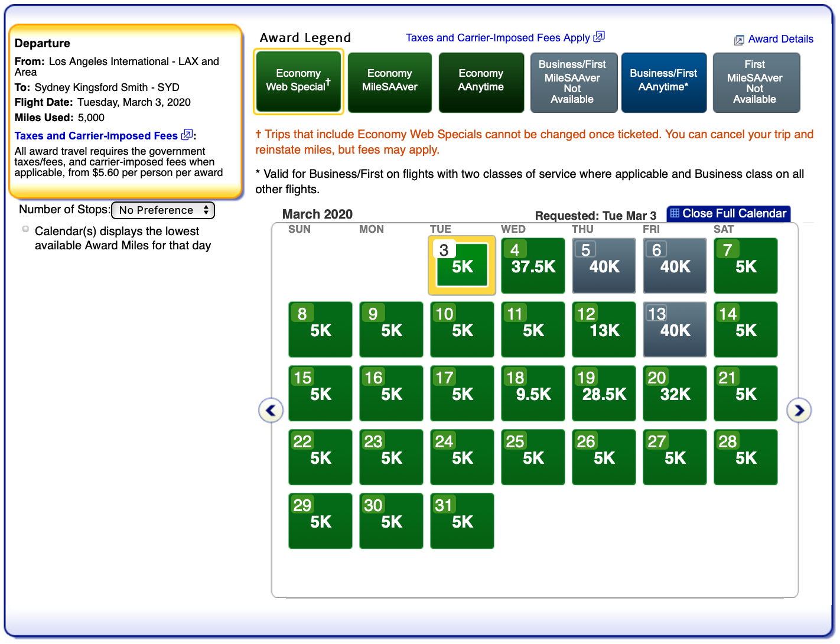Open the Number of Stops dropdown
840x644 pixels.
pyautogui.click(x=163, y=210)
